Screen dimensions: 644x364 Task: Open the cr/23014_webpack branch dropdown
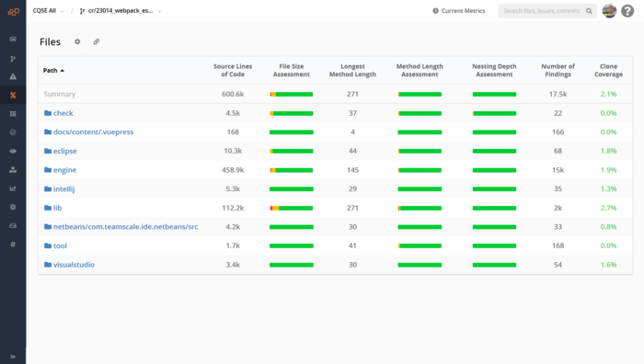point(121,11)
